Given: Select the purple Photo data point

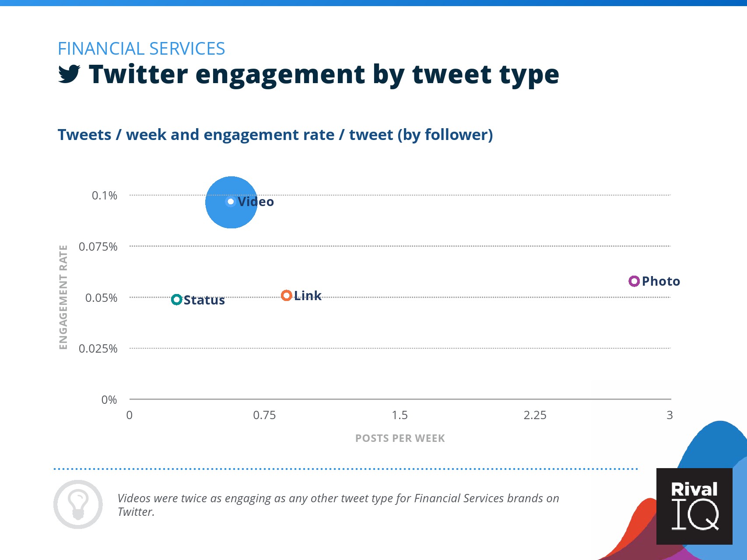Looking at the screenshot, I should click(634, 281).
